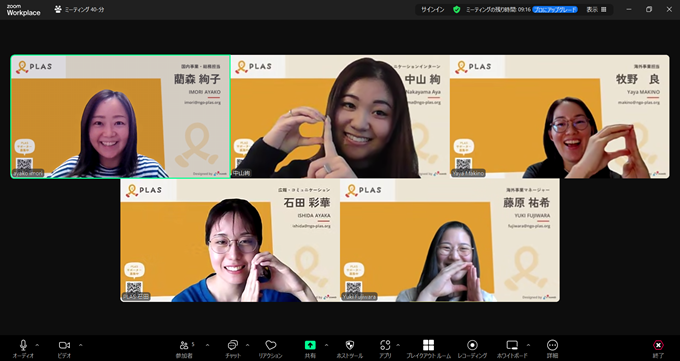
Task: Open the 表示 view layout menu
Action: (596, 10)
